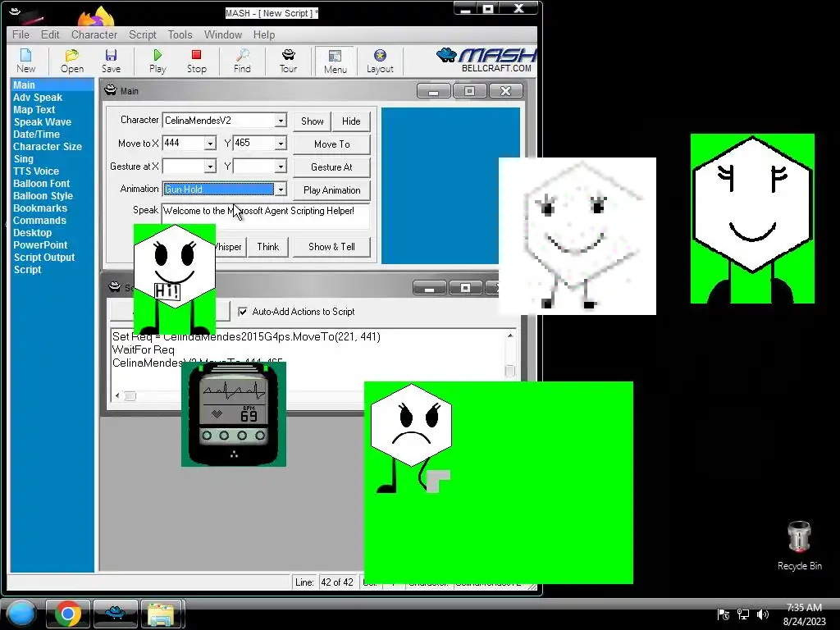The width and height of the screenshot is (840, 630).
Task: Launch Chrome from the taskbar
Action: click(68, 614)
